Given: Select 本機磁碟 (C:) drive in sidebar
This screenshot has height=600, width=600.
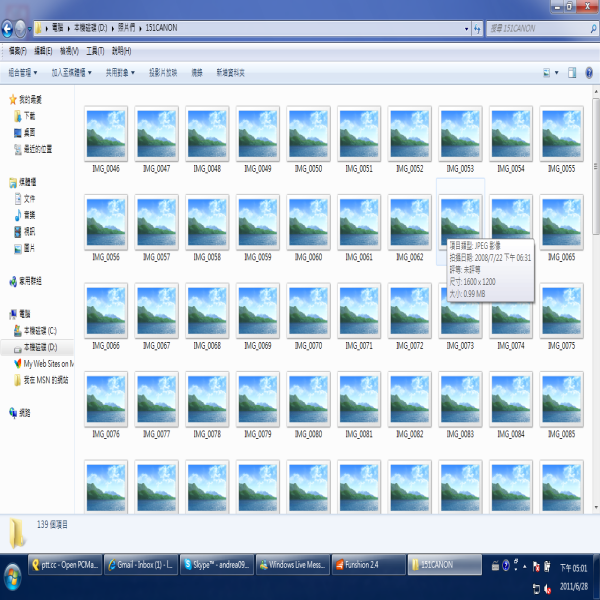Looking at the screenshot, I should [40, 330].
